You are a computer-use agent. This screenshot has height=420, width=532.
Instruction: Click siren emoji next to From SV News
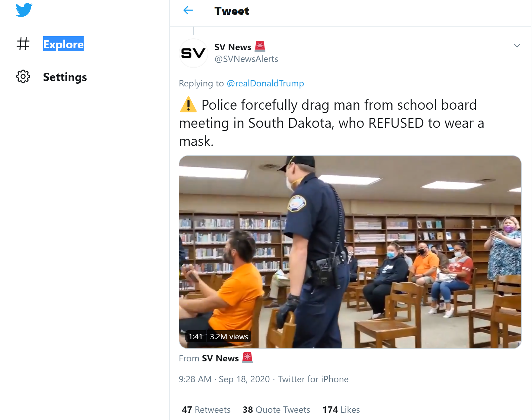247,358
